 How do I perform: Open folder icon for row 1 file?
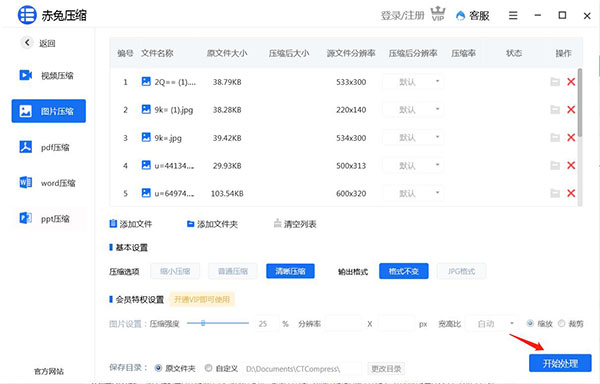point(555,81)
